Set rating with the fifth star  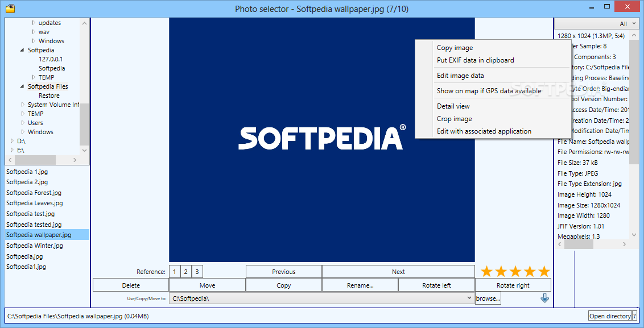[x=544, y=271]
